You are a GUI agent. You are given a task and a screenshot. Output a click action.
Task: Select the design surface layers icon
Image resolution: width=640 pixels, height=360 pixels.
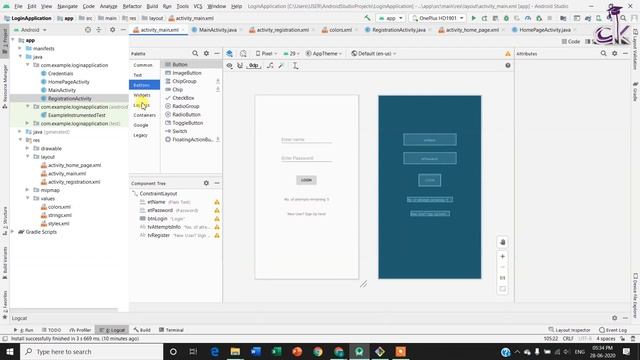coord(229,53)
